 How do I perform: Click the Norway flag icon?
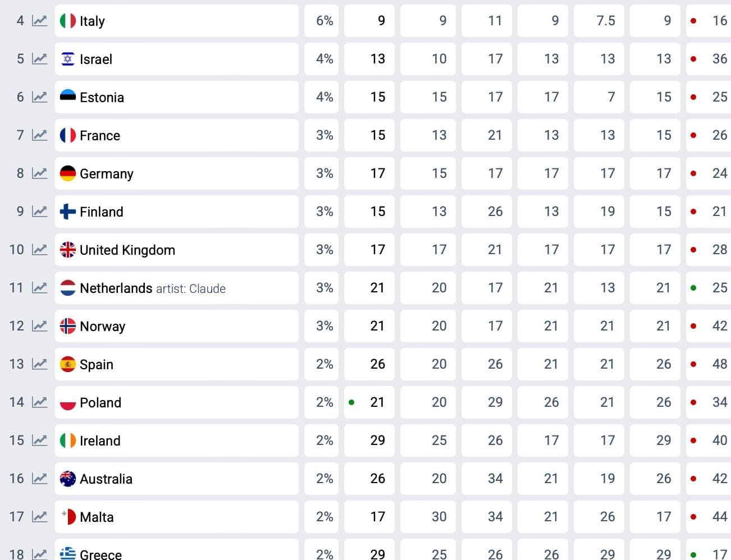[68, 326]
